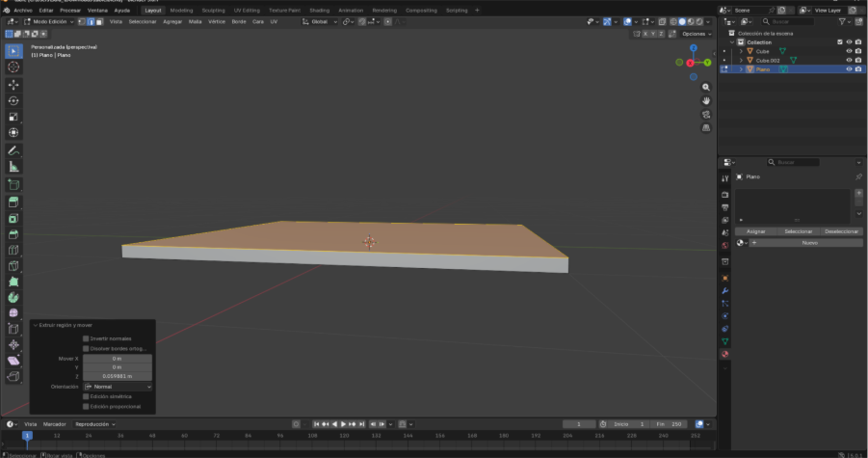Screen dimensions: 868x458
Task: Toggle camera view icon in viewport
Action: [x=706, y=114]
